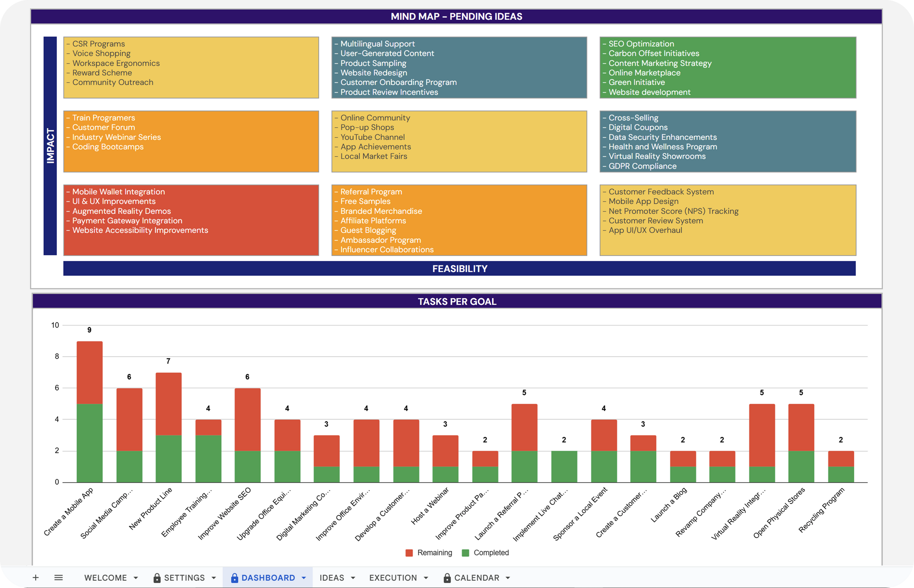Open the WELCOME sheet tab
This screenshot has width=914, height=588.
point(105,578)
